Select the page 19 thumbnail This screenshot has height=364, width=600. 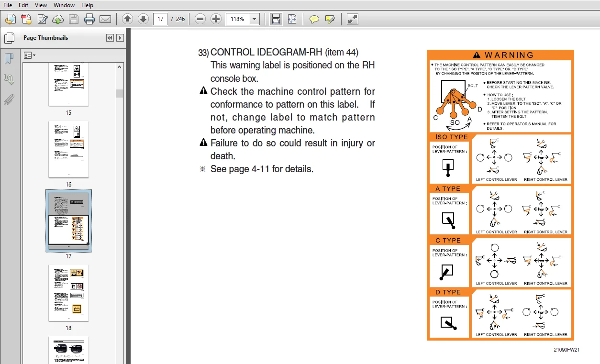click(68, 350)
